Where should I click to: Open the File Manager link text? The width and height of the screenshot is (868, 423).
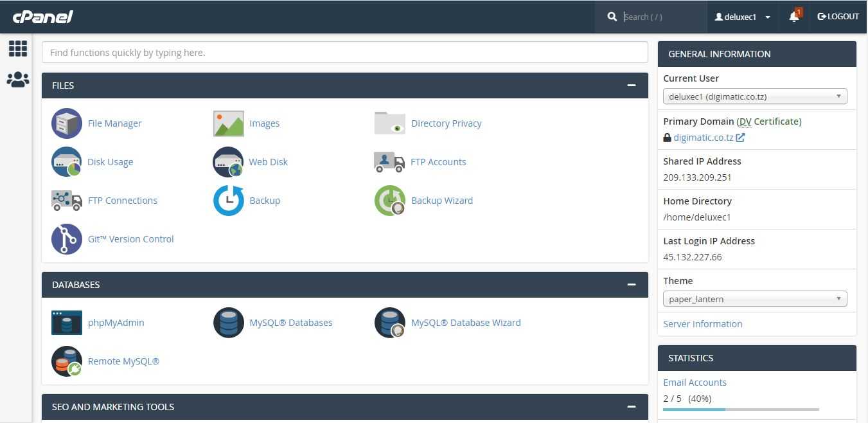(x=114, y=123)
